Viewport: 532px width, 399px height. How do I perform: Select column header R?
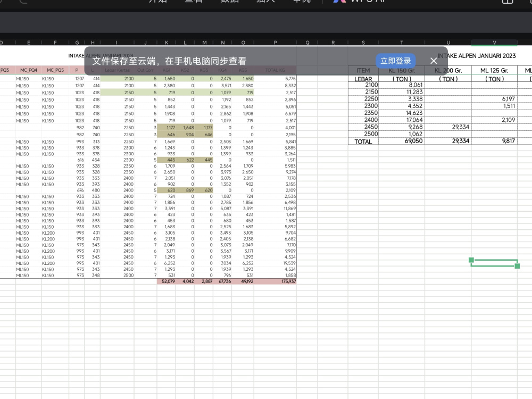[x=333, y=43]
